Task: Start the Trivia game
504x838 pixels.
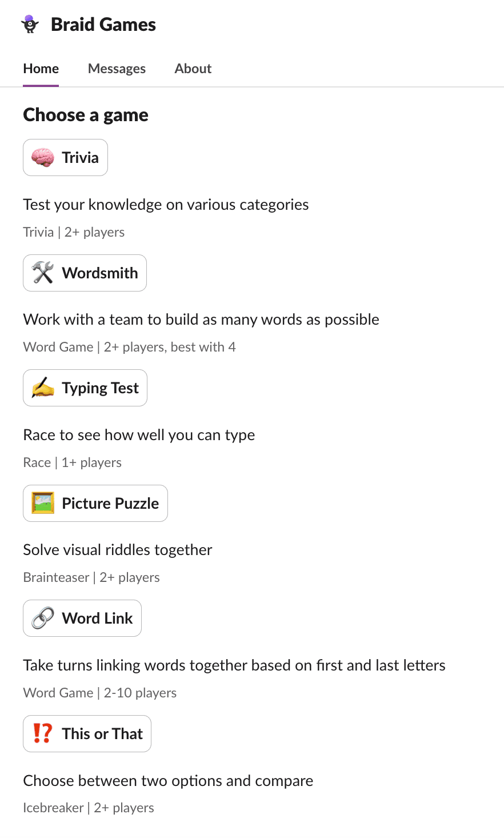Action: tap(65, 158)
